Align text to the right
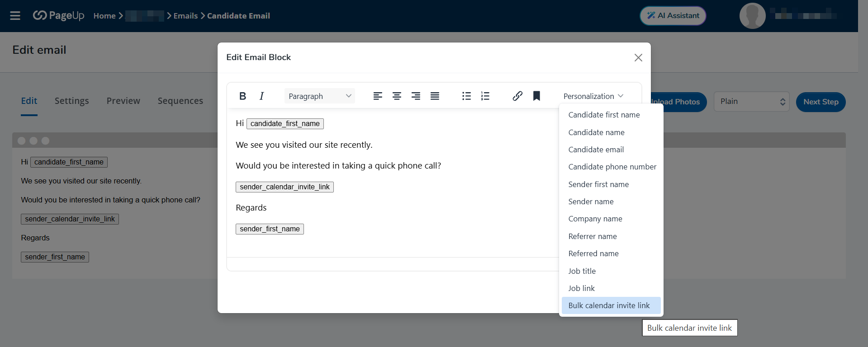This screenshot has height=347, width=868. tap(416, 96)
